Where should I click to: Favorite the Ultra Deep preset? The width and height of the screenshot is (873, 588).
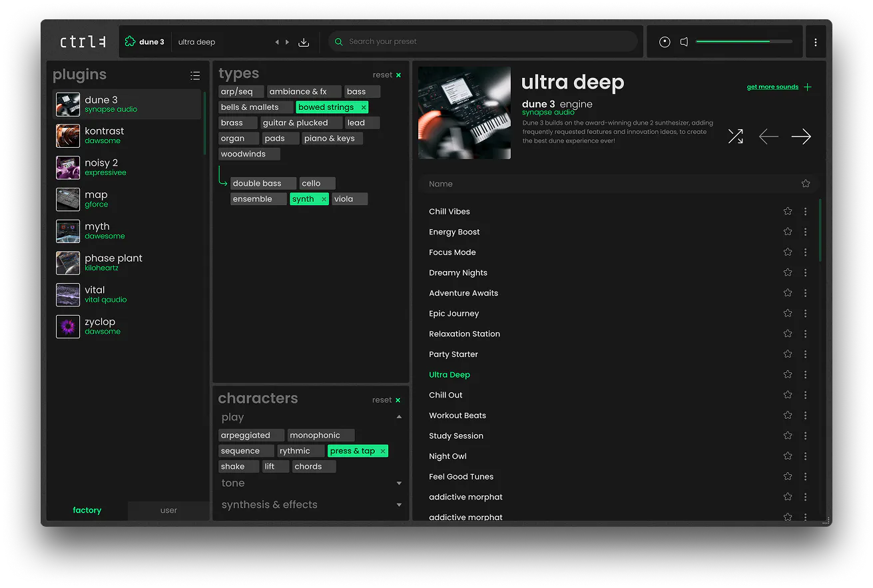(788, 374)
